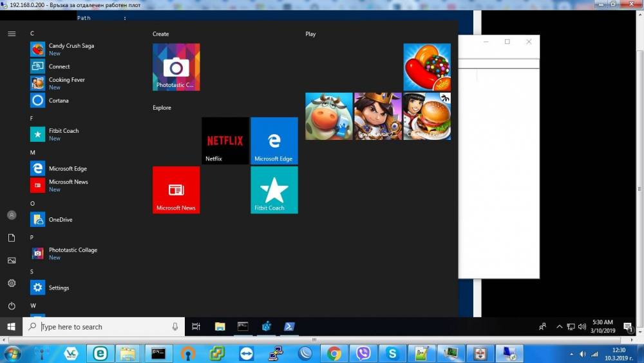Screen dimensions: 644x363
Task: Jump to letter F in the app list
Action: pyautogui.click(x=32, y=119)
